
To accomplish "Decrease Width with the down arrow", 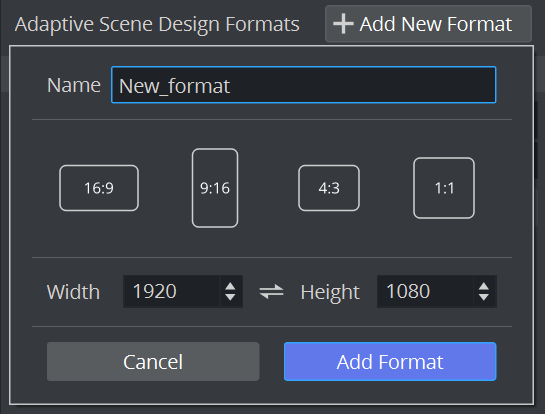I will [230, 297].
